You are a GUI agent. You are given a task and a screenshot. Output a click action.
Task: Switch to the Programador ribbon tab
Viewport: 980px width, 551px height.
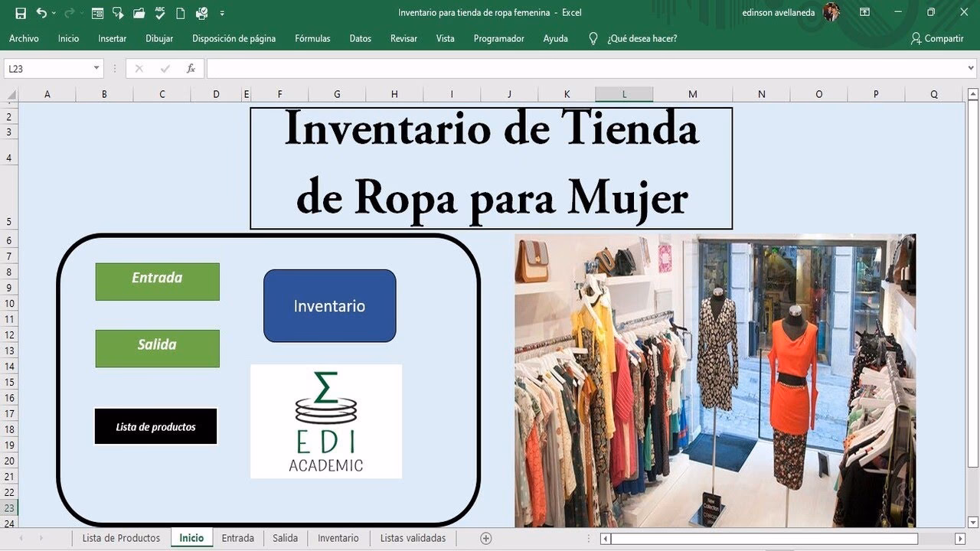pyautogui.click(x=498, y=38)
